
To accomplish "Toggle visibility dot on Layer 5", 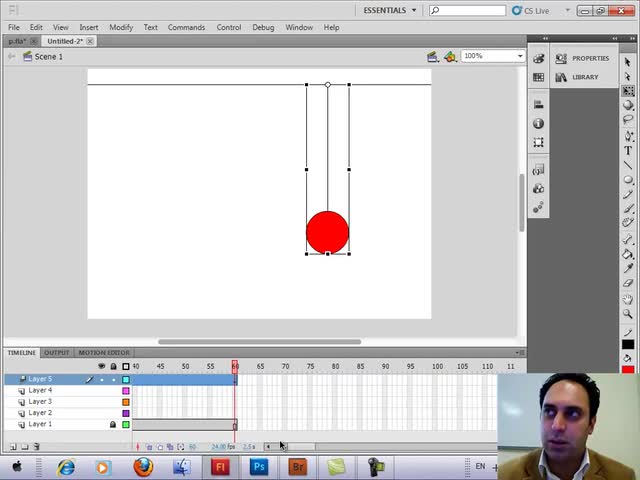I will click(x=102, y=380).
